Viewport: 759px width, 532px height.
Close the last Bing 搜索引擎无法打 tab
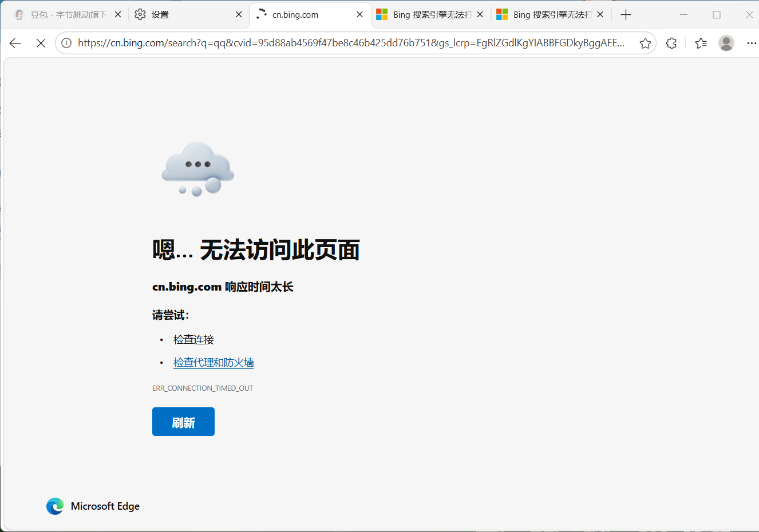[600, 14]
